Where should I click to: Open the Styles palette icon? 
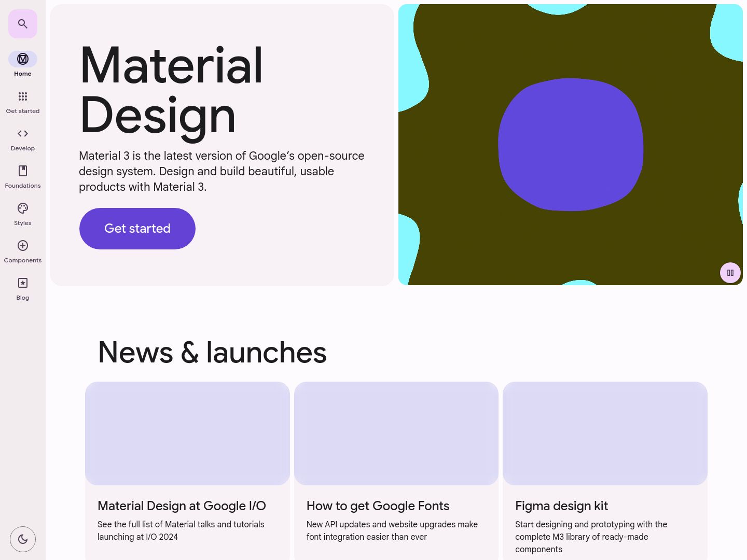pos(23,208)
